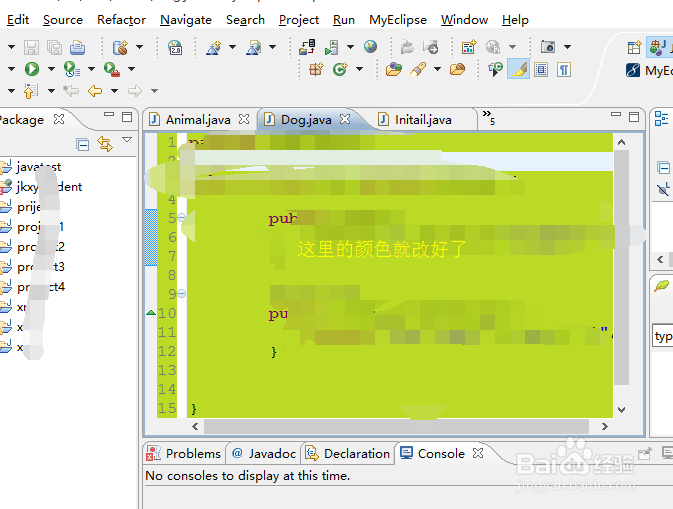Collapse fold marker at line 9

tap(182, 294)
